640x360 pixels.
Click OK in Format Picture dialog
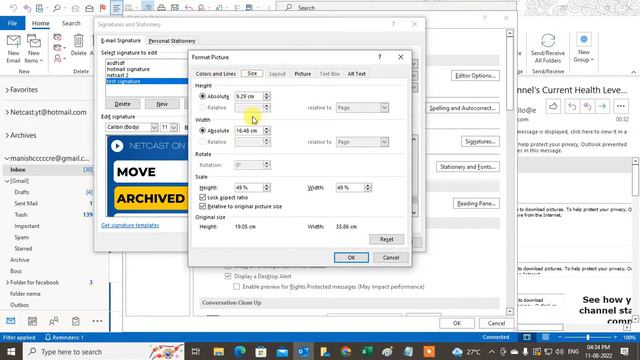pyautogui.click(x=351, y=258)
